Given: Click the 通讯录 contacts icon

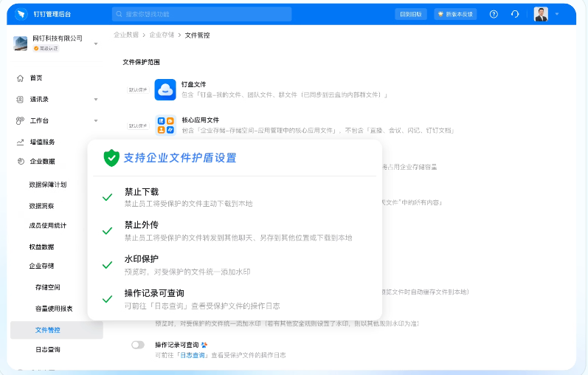Looking at the screenshot, I should 20,100.
